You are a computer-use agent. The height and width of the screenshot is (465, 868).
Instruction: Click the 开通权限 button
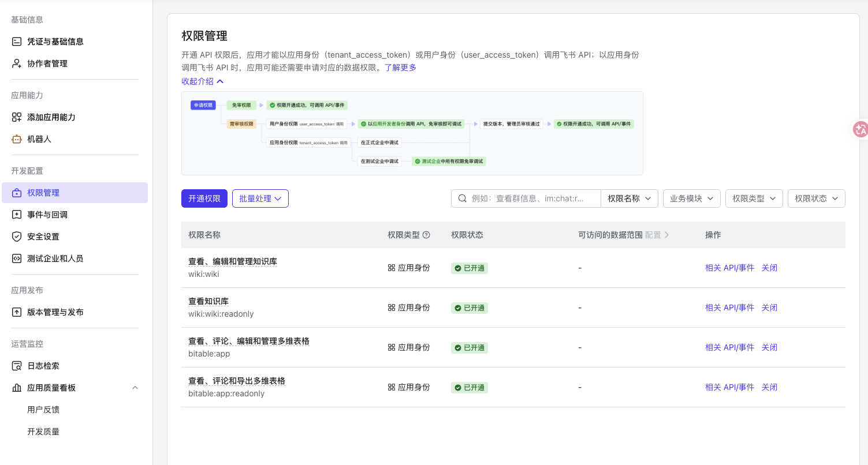tap(204, 198)
